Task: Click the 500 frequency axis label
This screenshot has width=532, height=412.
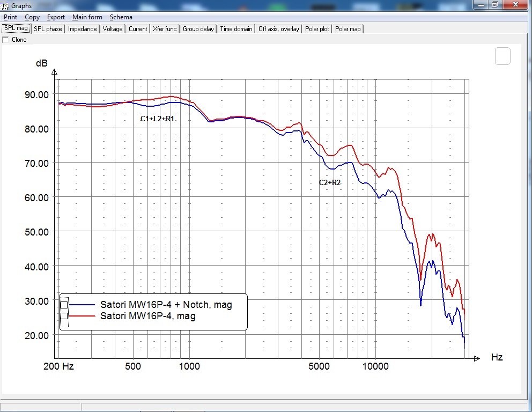Action: click(x=132, y=366)
